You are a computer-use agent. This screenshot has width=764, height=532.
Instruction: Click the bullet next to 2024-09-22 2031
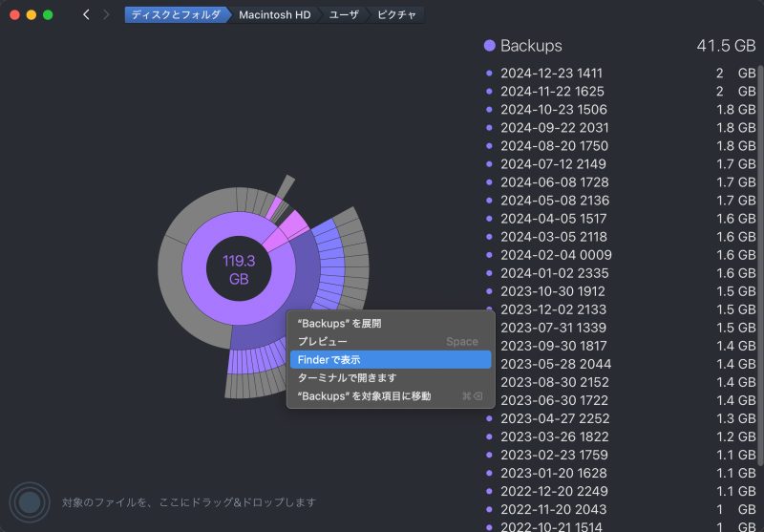[x=490, y=128]
